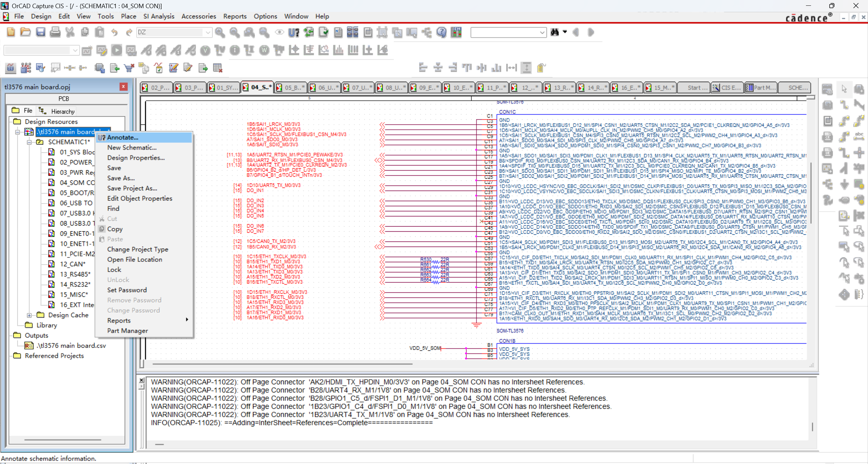Select the pointer Select tool

(x=844, y=89)
